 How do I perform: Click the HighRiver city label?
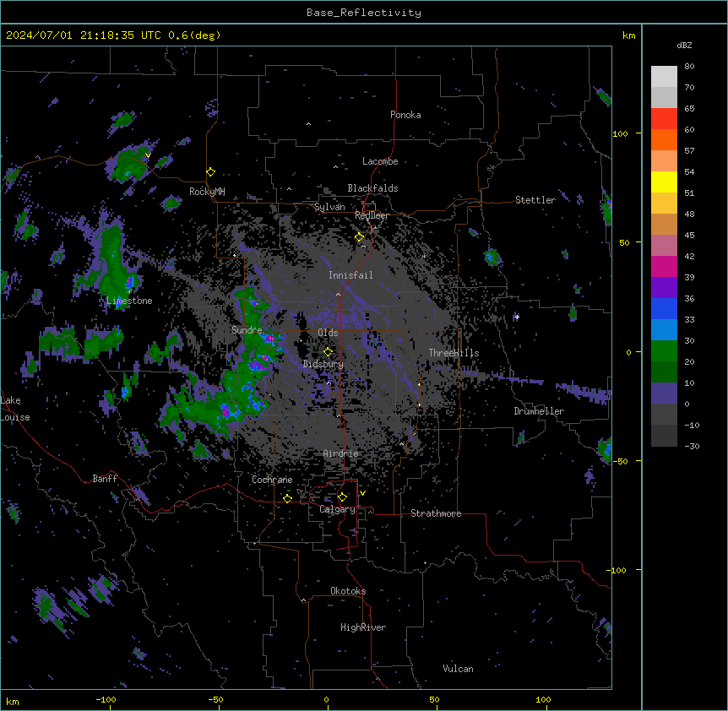click(x=363, y=627)
